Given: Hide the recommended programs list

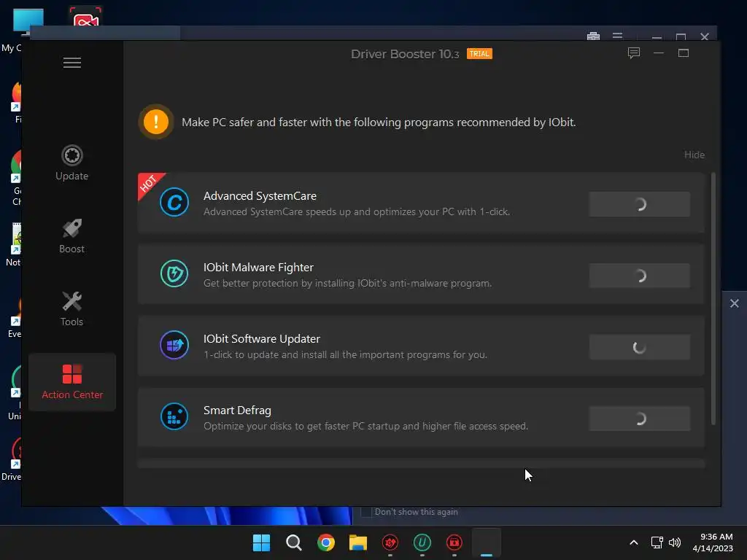Looking at the screenshot, I should tap(694, 155).
